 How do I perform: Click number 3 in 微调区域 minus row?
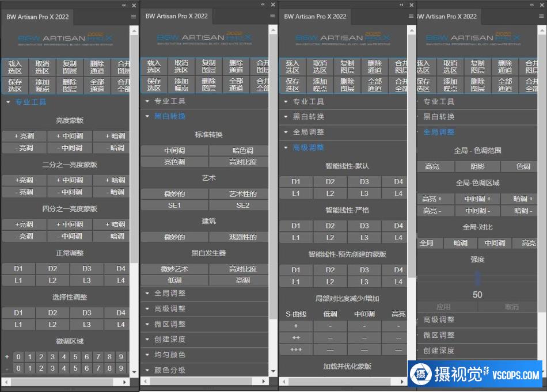coord(52,368)
